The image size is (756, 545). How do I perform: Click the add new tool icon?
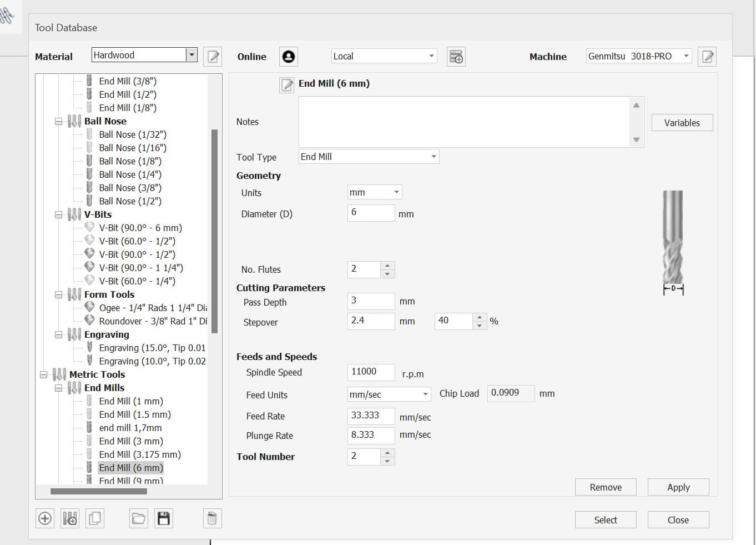pos(45,518)
